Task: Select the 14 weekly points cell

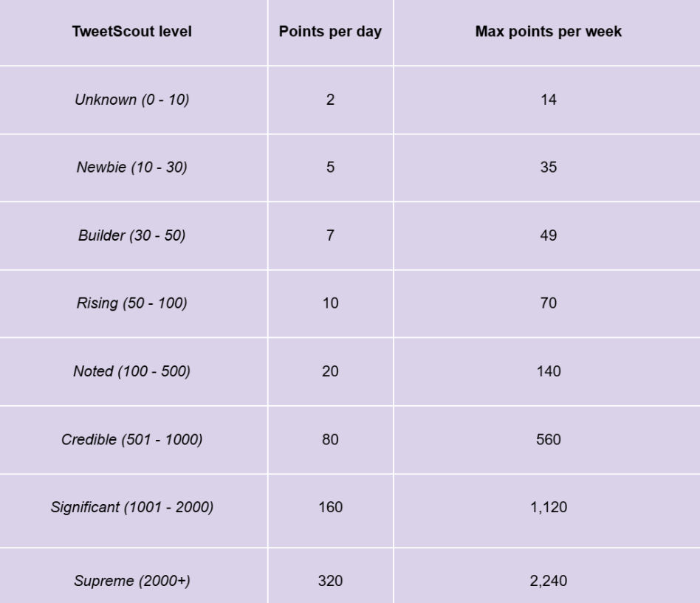Action: pos(548,100)
